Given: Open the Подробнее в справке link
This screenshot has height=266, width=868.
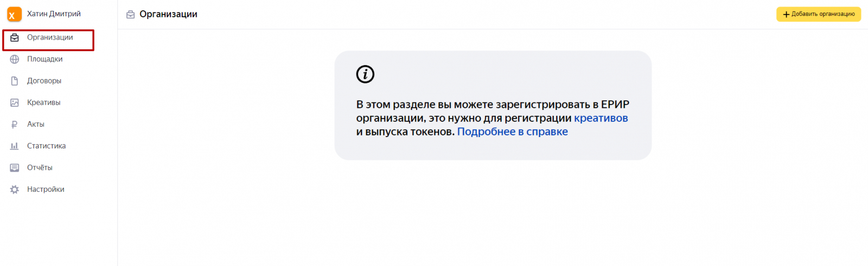Looking at the screenshot, I should (x=512, y=132).
